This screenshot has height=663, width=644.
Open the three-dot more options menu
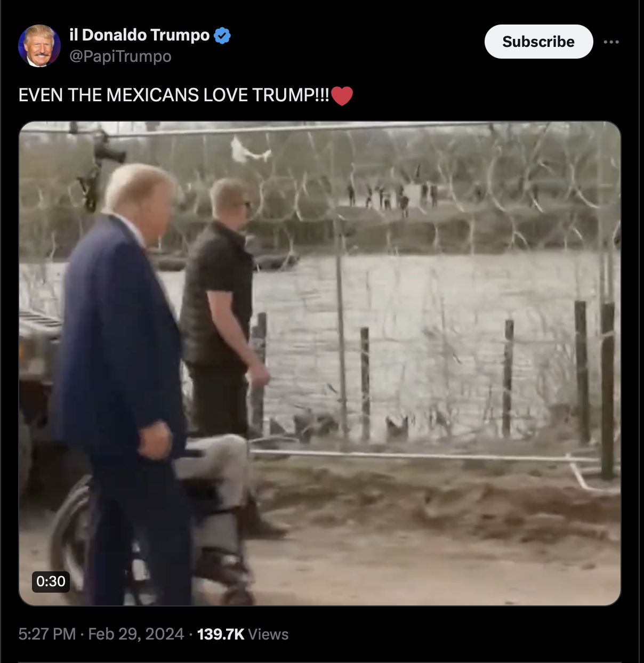coord(611,42)
